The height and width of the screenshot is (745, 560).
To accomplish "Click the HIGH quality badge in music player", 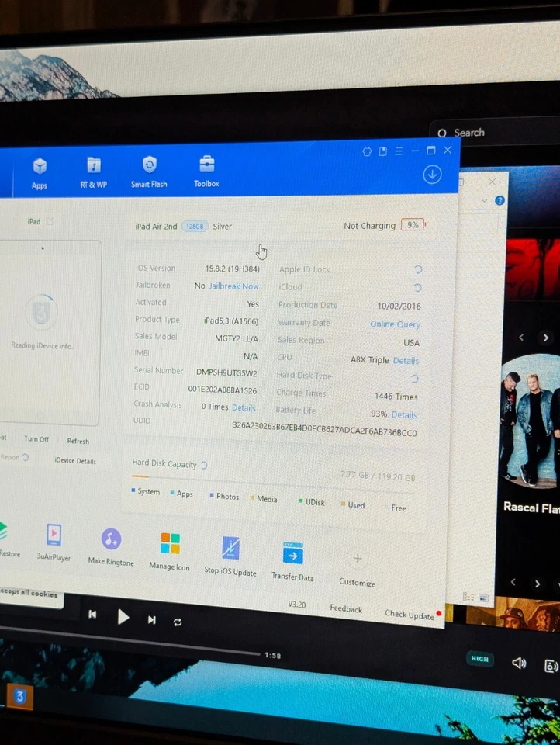I will [480, 659].
